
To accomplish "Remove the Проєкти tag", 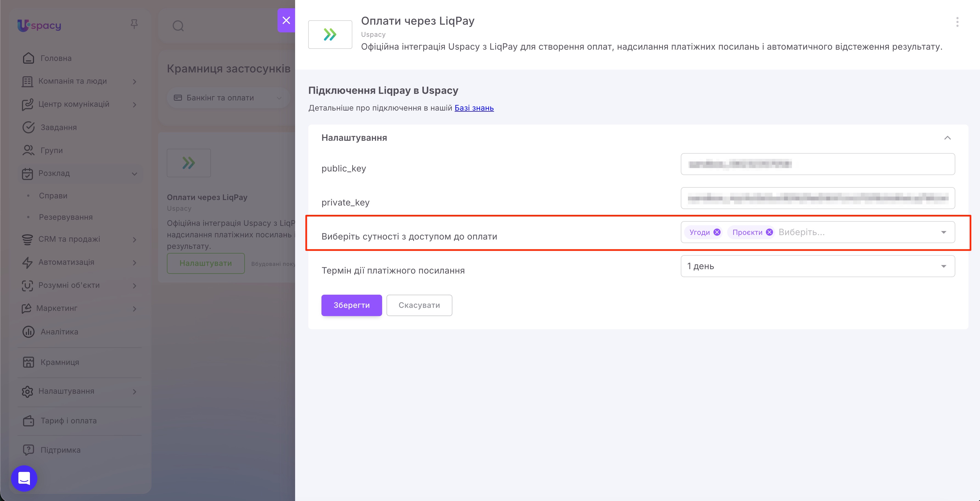I will [x=769, y=232].
